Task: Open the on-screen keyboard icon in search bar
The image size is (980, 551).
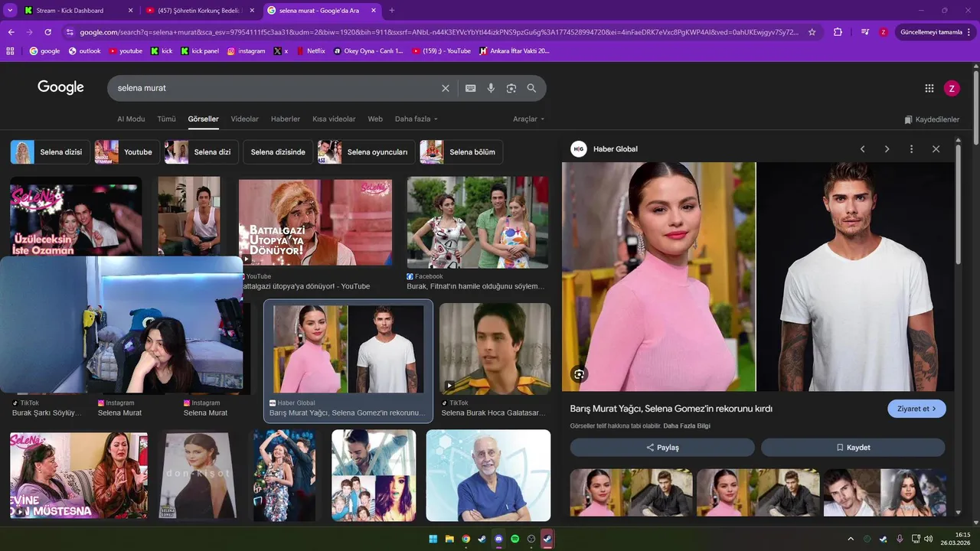Action: coord(471,88)
